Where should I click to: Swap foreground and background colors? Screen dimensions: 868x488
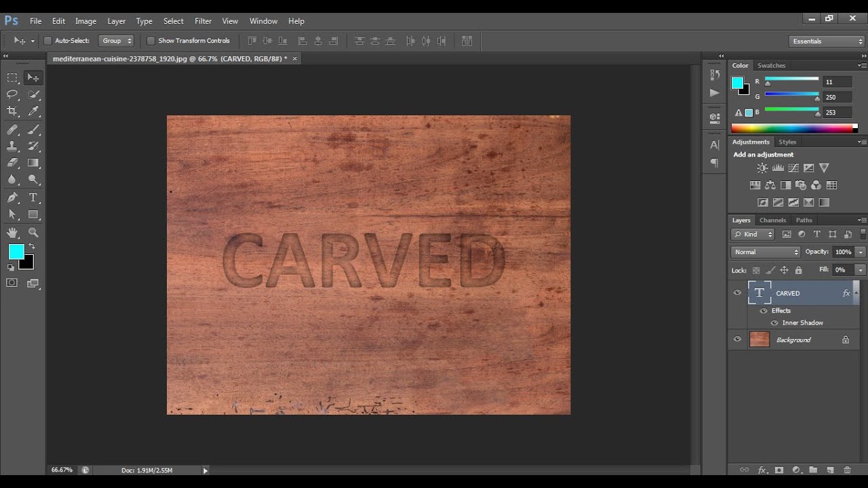(x=31, y=246)
